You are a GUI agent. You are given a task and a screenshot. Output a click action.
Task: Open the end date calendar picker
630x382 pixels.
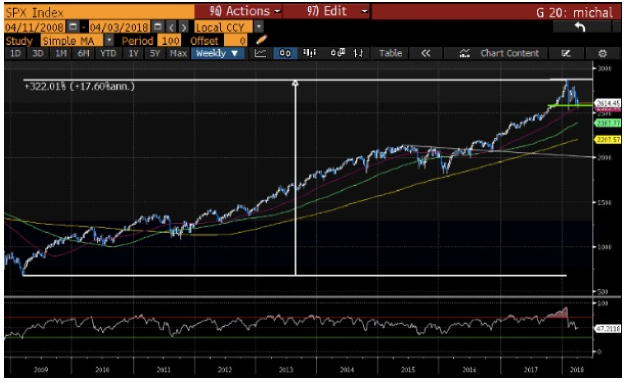[158, 27]
